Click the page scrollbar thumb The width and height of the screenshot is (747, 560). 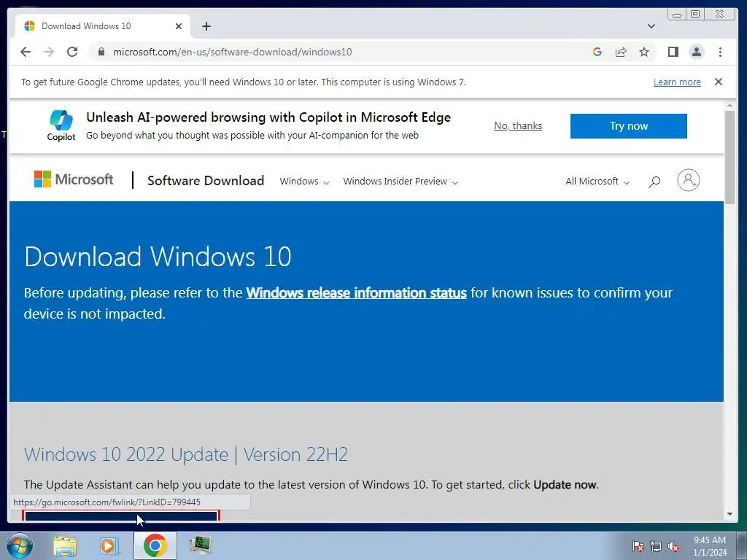click(x=729, y=157)
